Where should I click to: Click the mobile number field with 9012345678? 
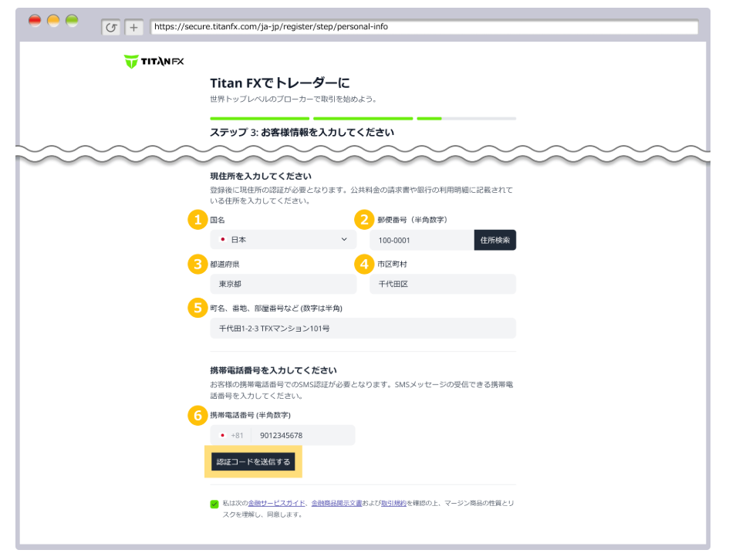(303, 436)
